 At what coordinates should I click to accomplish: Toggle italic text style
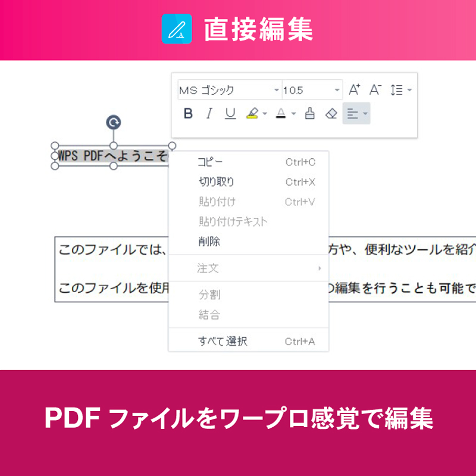coord(209,113)
